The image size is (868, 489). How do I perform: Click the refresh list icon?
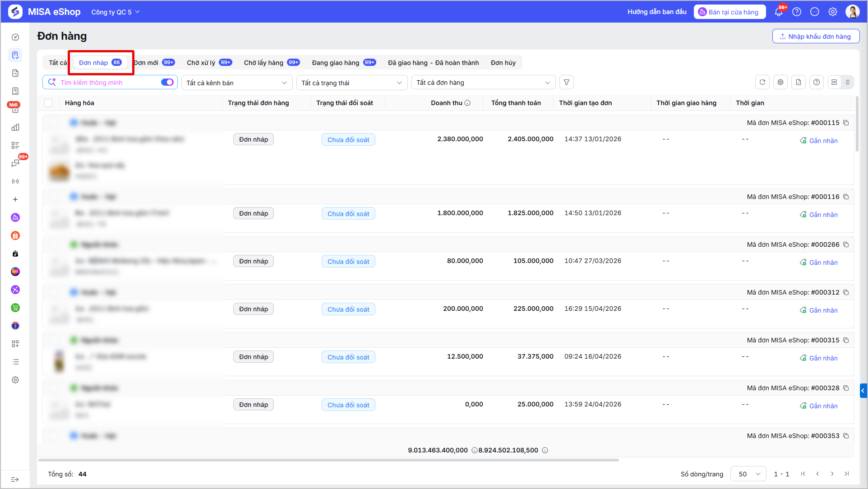point(762,82)
